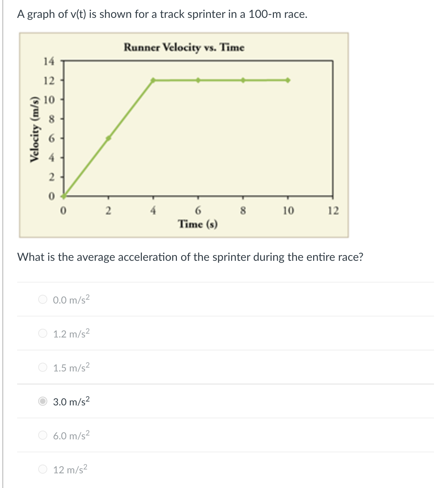This screenshot has width=448, height=488.
Task: Click the final data point at 10 seconds
Action: (x=287, y=80)
